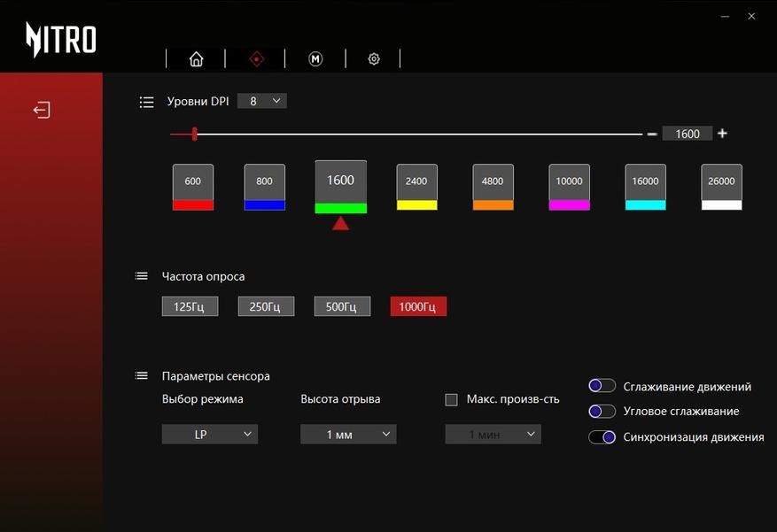Click green color swatch under 1600
This screenshot has width=777, height=532.
click(x=341, y=208)
